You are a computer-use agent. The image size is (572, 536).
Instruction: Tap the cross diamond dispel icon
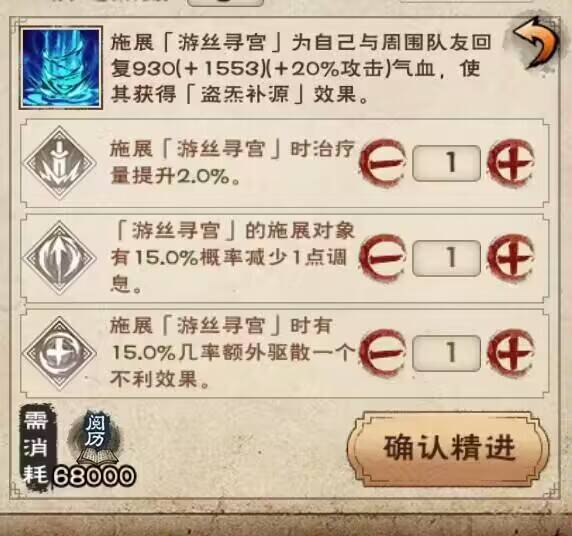point(59,353)
